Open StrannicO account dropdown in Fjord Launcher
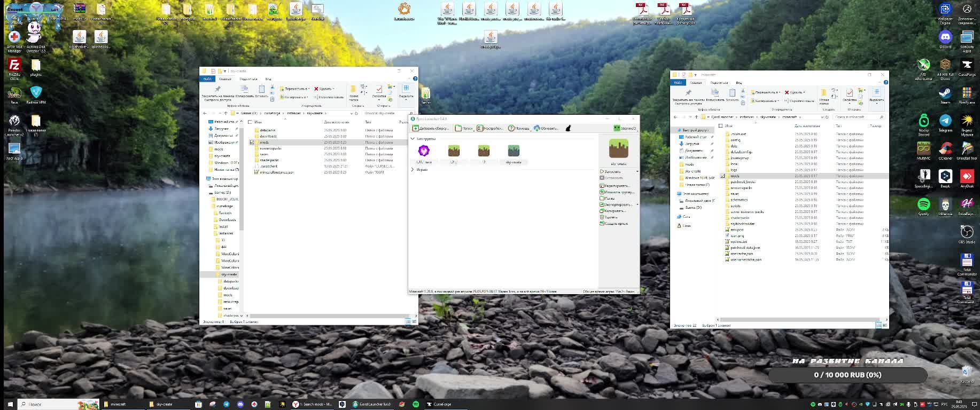 click(625, 128)
